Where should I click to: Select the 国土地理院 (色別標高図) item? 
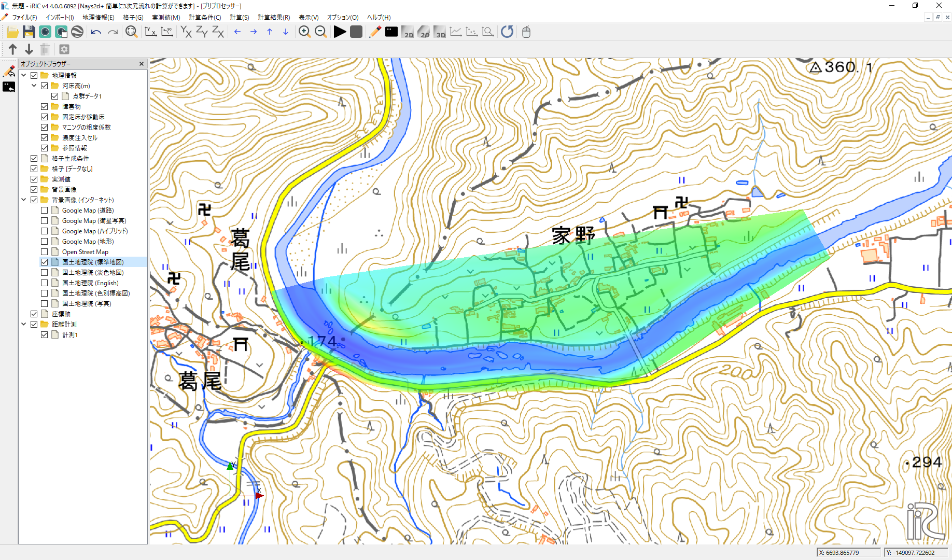[x=96, y=293]
